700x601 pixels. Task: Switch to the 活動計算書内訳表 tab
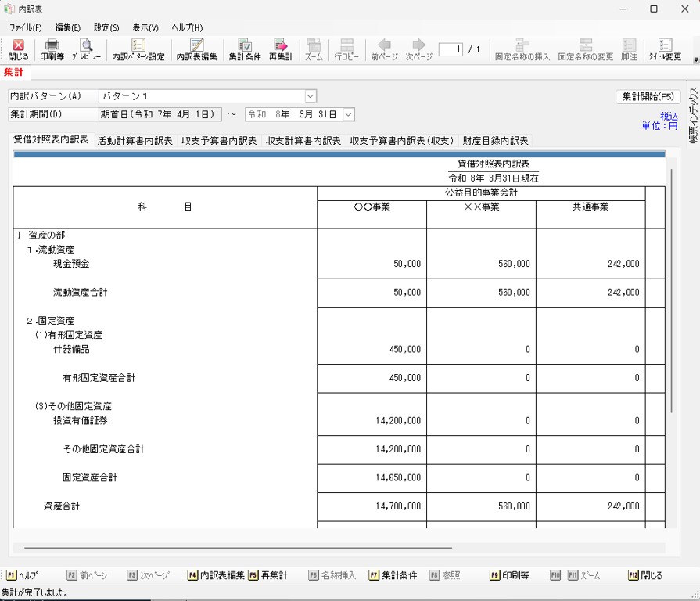click(135, 141)
